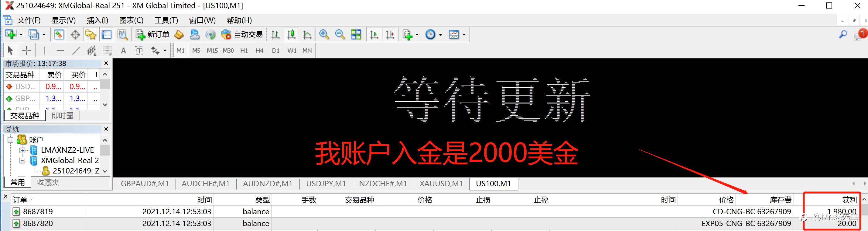The image size is (868, 231).
Task: Switch chart to line chart icon
Action: click(x=307, y=34)
